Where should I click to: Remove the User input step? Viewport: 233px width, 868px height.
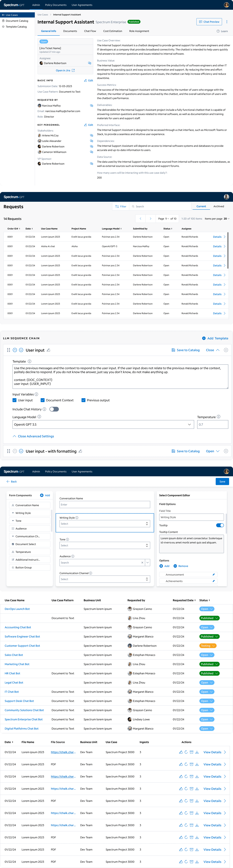click(226, 350)
